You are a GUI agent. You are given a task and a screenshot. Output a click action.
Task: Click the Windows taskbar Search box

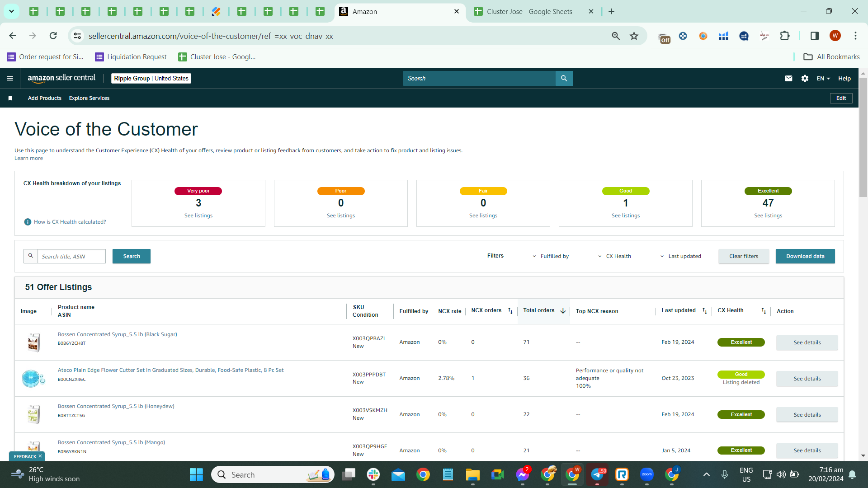[x=273, y=474]
